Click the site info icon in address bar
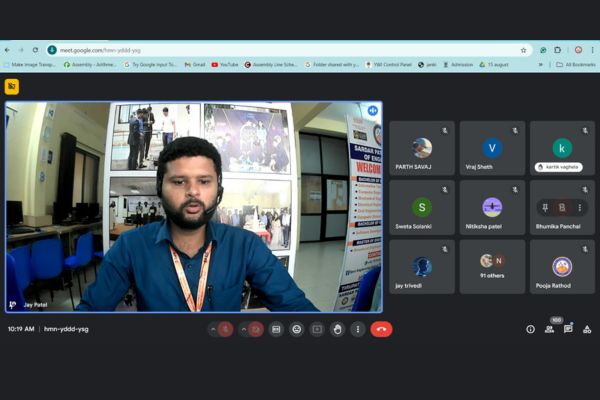Screen dimensions: 600x400 pos(52,50)
